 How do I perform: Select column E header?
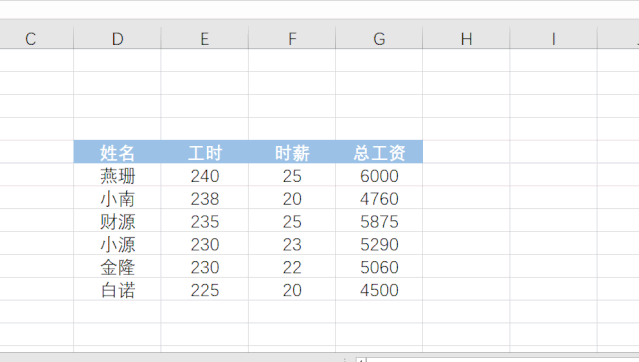pyautogui.click(x=205, y=39)
